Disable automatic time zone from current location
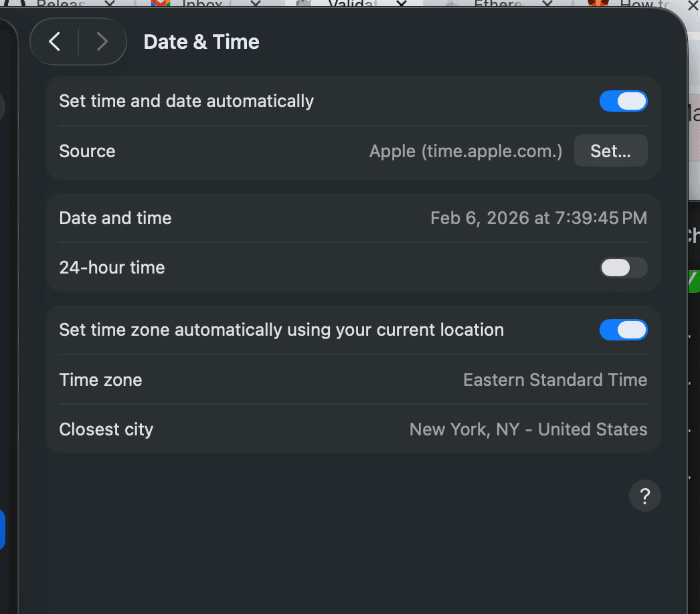Viewport: 700px width, 614px height. [623, 330]
